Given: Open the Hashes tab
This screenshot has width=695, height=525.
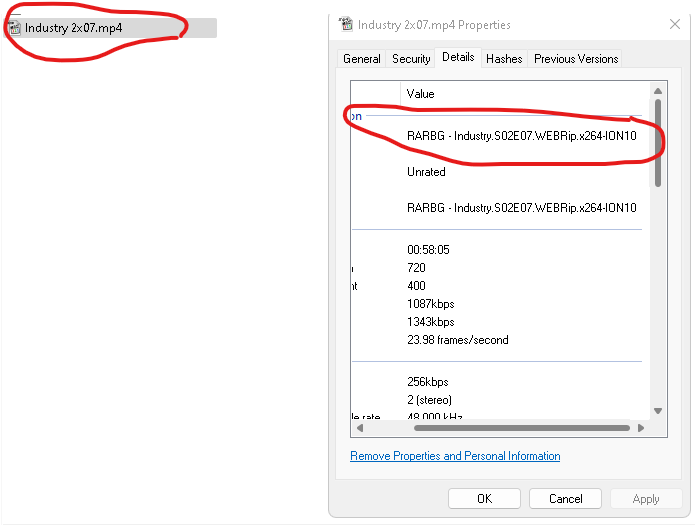Looking at the screenshot, I should coord(504,59).
